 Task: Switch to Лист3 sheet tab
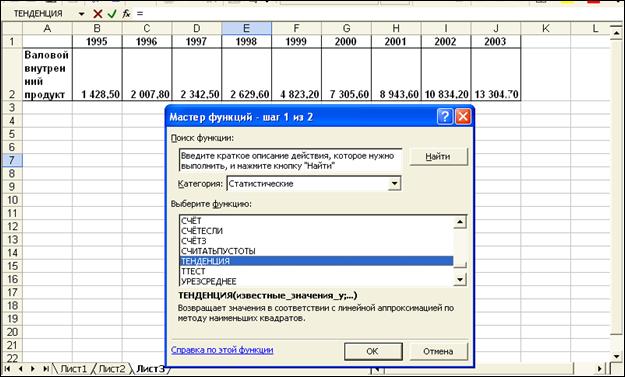click(150, 369)
